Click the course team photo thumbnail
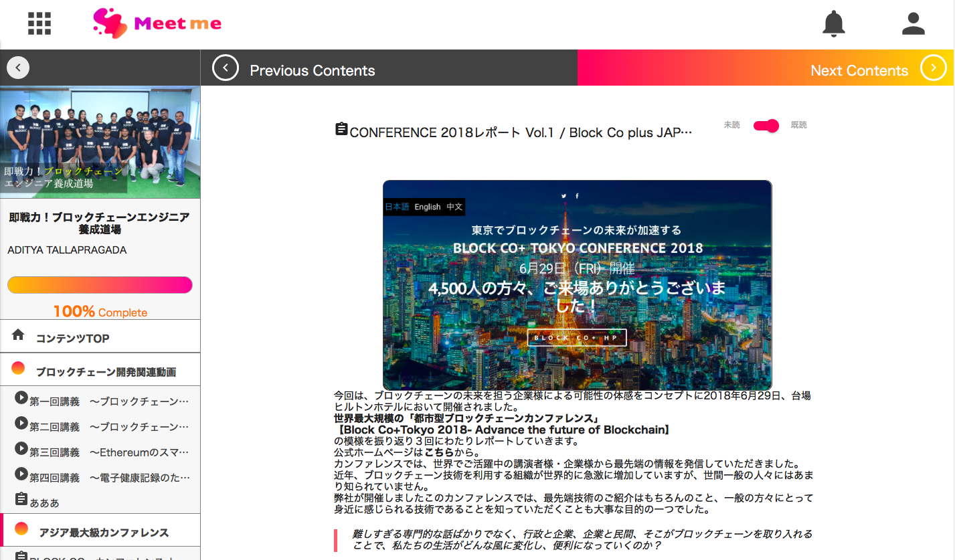Viewport: 955px width, 560px height. pyautogui.click(x=100, y=143)
